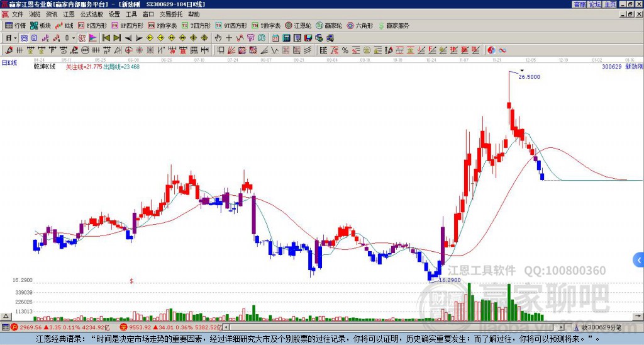Open the 帮助 menu
The image size is (644, 345).
(194, 14)
